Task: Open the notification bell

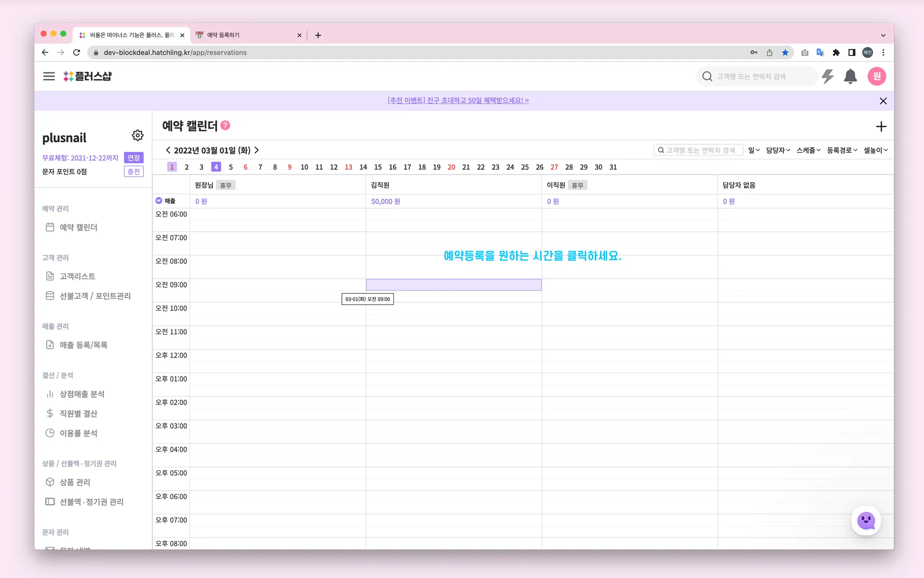Action: point(850,76)
